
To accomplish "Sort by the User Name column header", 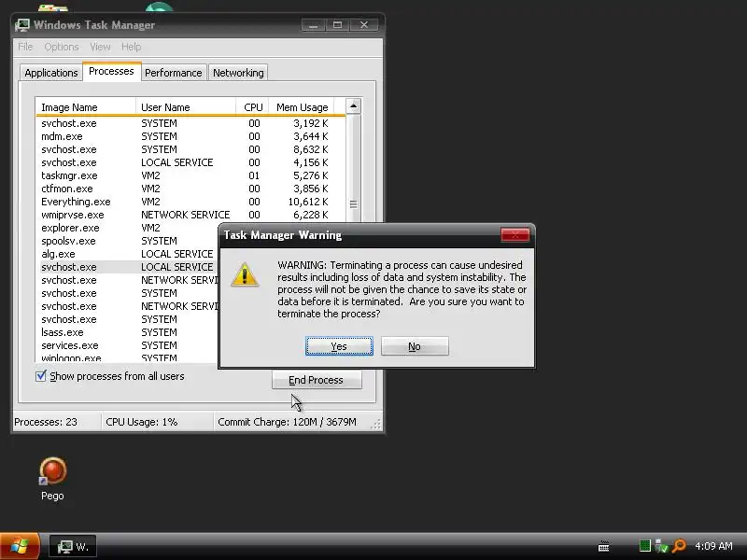I will pos(186,107).
